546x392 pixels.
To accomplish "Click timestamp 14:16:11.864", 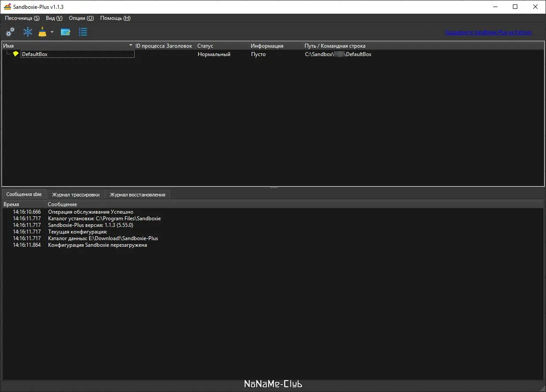I will (26, 245).
